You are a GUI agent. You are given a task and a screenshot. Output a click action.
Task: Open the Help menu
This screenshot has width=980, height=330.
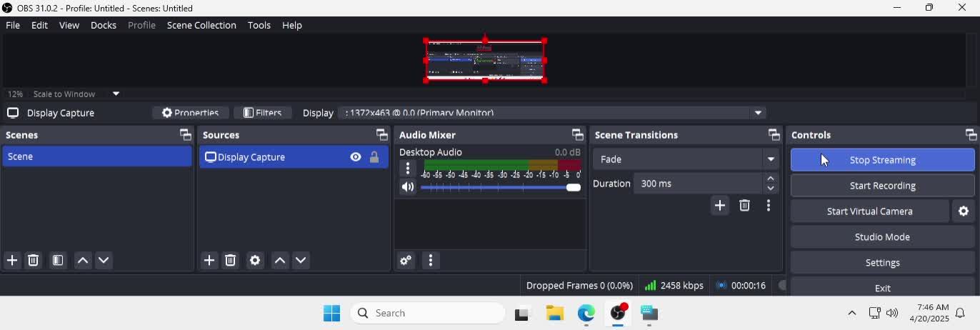[292, 25]
